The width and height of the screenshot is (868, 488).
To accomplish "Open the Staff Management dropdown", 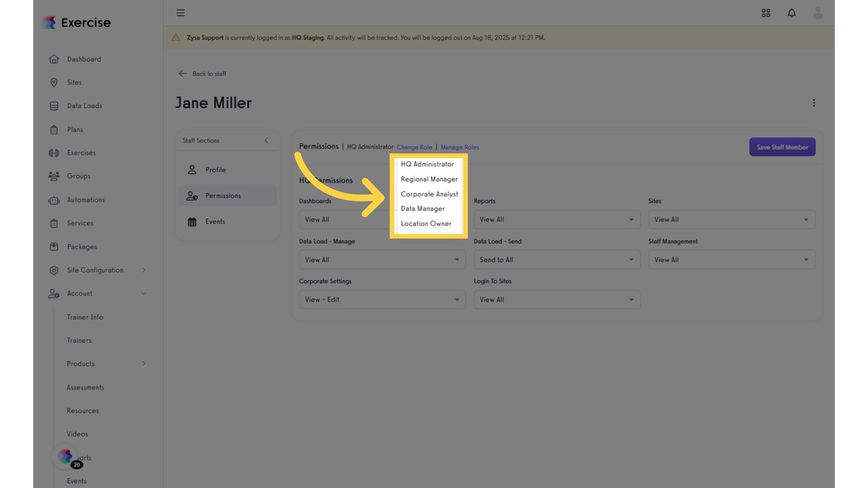I will click(x=731, y=260).
